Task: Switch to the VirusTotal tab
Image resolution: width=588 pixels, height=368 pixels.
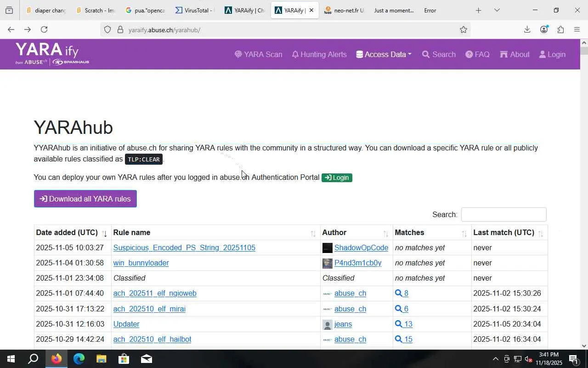Action: (x=195, y=10)
